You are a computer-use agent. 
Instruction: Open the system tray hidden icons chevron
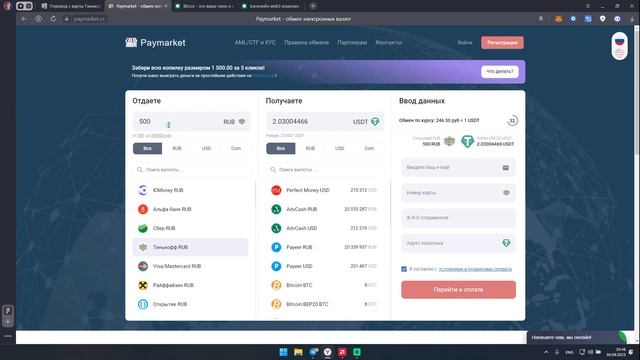(x=546, y=352)
